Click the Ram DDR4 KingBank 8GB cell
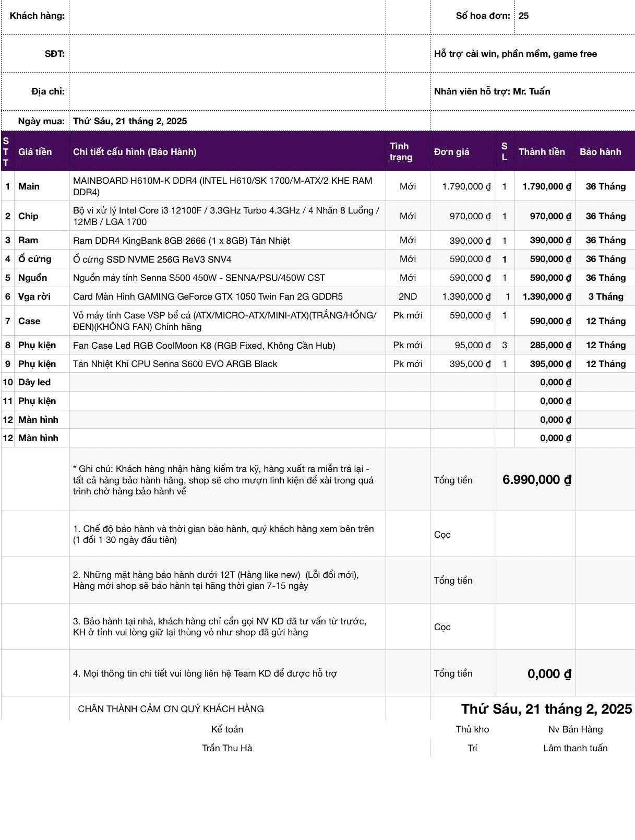The width and height of the screenshot is (635, 840). 181,241
